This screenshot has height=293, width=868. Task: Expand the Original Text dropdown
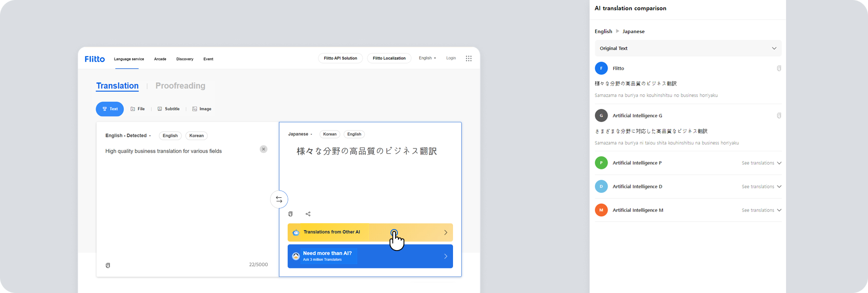coord(688,48)
